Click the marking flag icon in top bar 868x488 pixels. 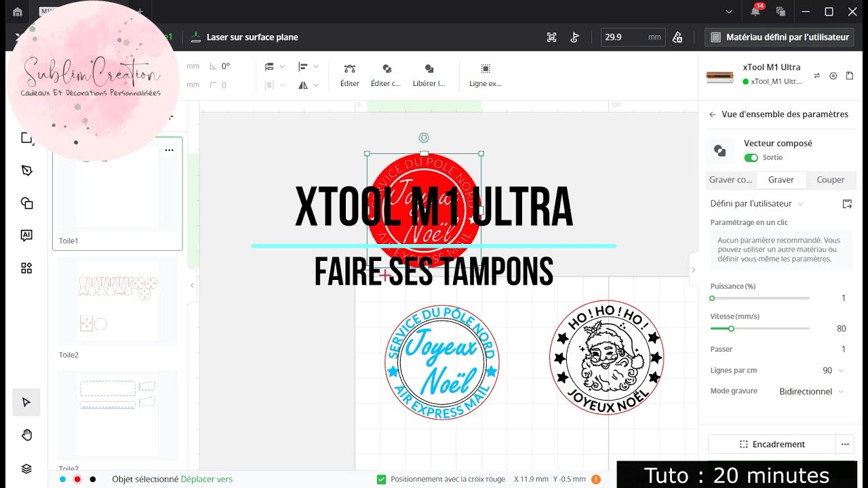(x=575, y=37)
